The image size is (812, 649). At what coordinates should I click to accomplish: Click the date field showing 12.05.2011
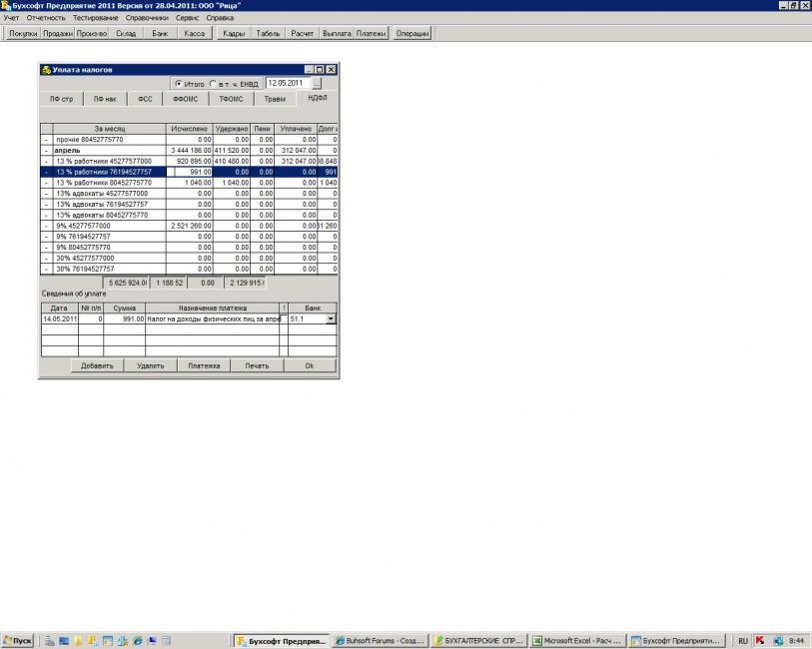288,84
